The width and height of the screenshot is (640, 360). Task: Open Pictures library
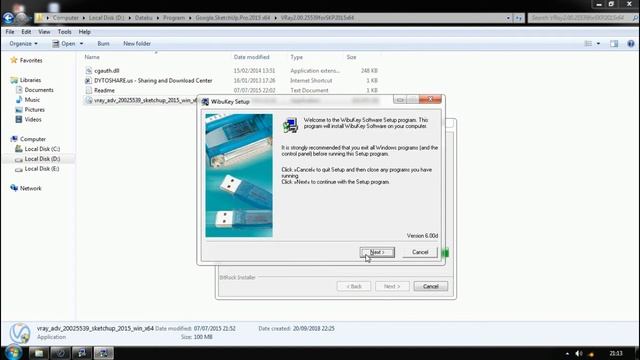34,109
